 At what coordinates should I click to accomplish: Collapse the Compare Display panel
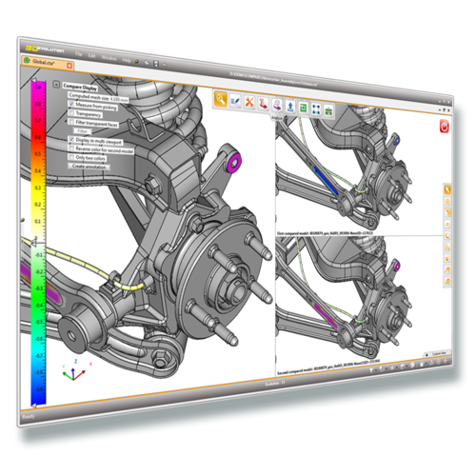click(56, 85)
